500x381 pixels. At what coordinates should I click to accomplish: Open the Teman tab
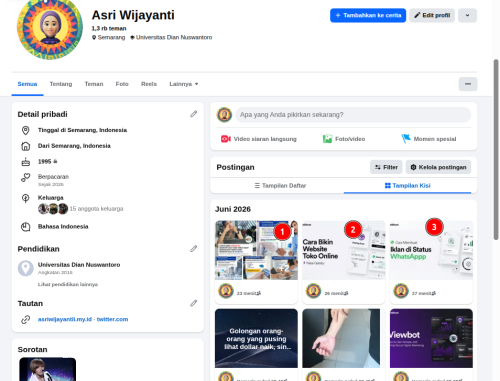pos(94,84)
